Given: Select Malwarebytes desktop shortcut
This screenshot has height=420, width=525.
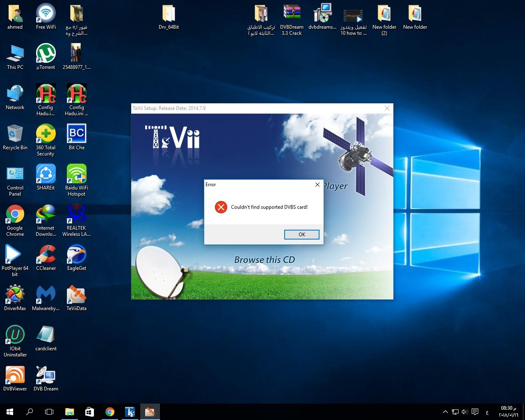Looking at the screenshot, I should [x=46, y=299].
